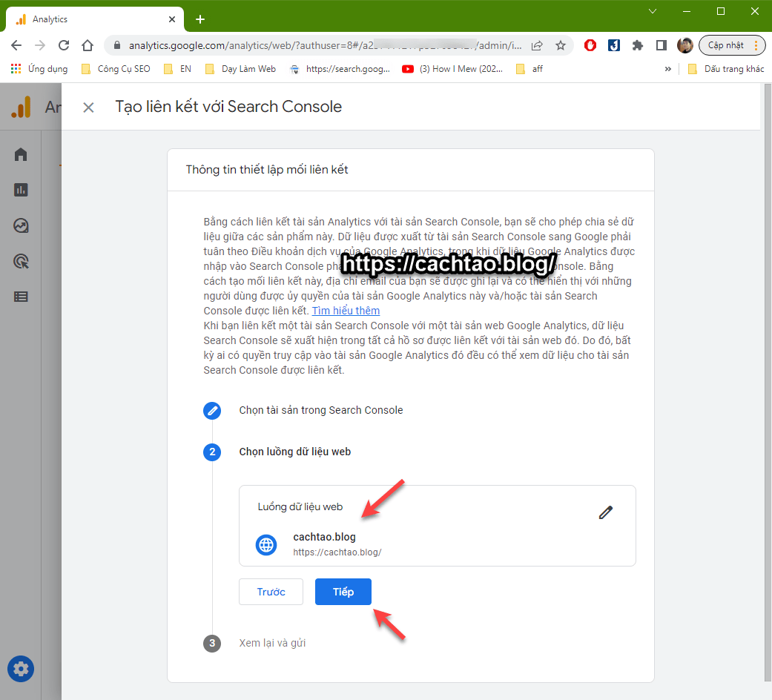The height and width of the screenshot is (700, 772).
Task: Click the Tiếp next button
Action: pyautogui.click(x=343, y=592)
